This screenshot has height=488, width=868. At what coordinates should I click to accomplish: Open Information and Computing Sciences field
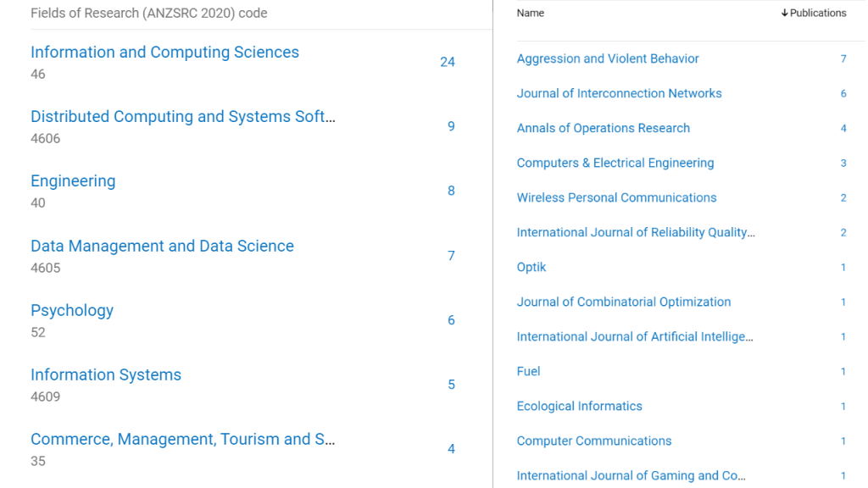164,53
